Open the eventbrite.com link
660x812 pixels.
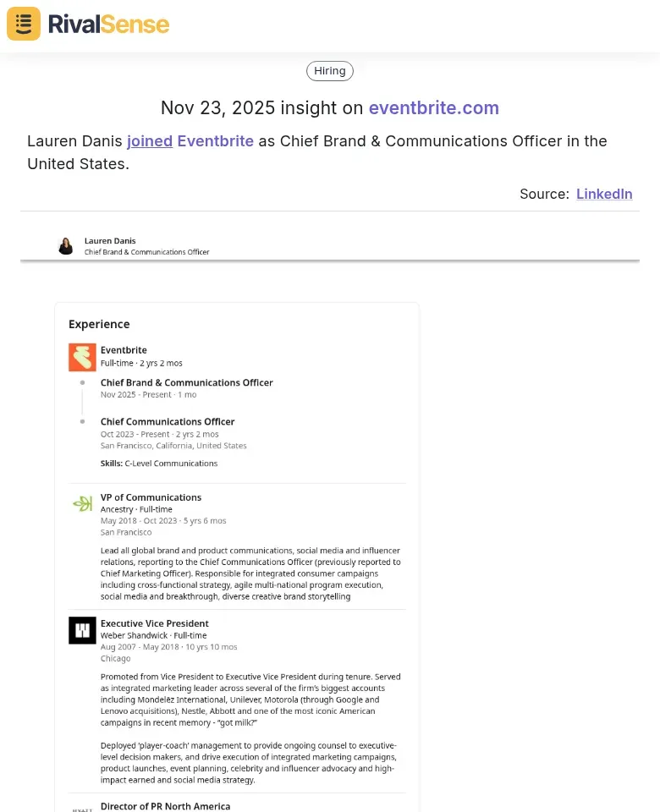434,108
